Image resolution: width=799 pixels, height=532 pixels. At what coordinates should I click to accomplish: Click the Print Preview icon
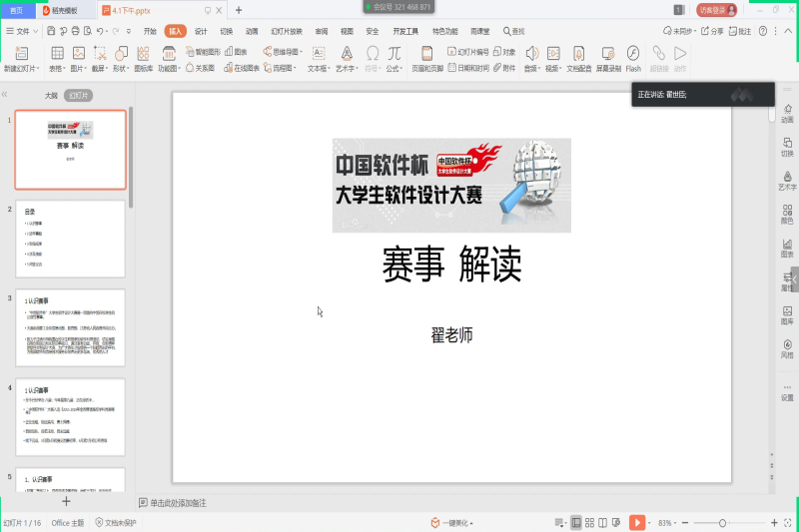point(88,31)
